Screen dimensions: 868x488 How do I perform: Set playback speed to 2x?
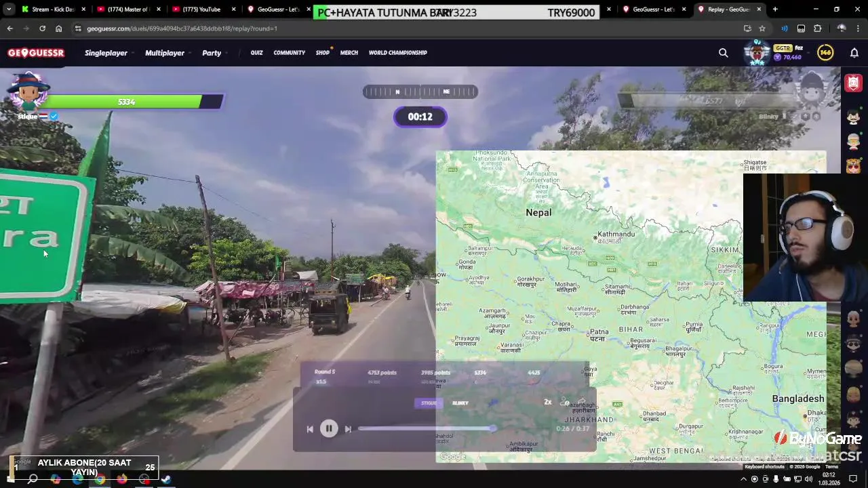point(548,402)
